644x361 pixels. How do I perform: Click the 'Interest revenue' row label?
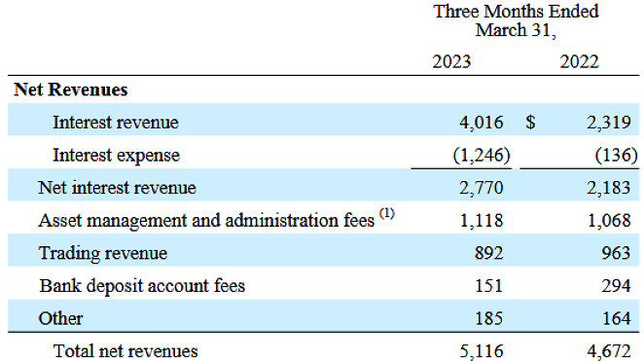pos(116,123)
